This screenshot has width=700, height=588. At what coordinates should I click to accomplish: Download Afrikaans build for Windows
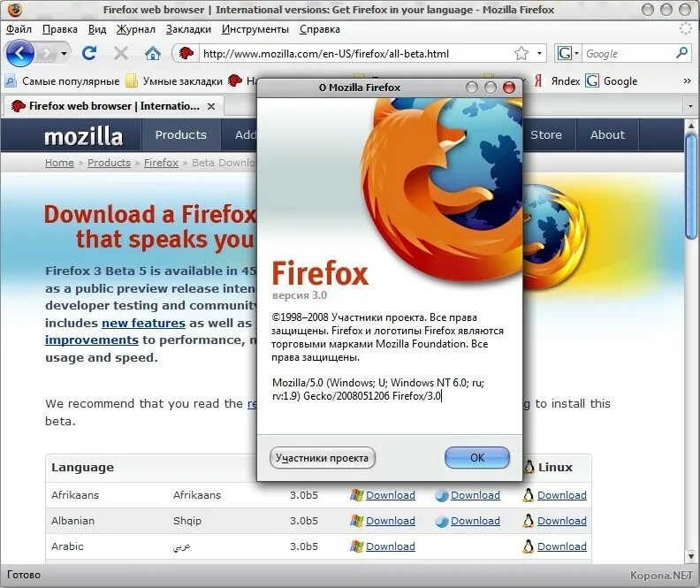tap(390, 495)
